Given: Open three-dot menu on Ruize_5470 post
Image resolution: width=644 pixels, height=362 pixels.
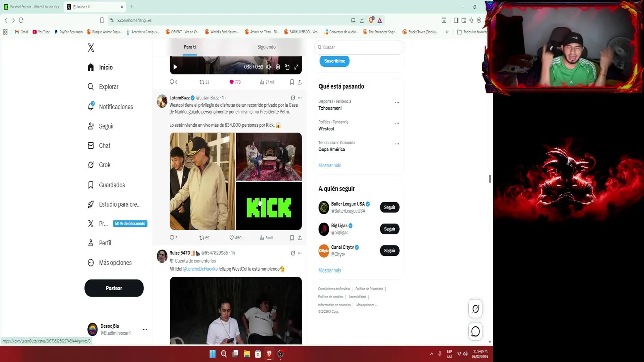Looking at the screenshot, I should pos(300,253).
